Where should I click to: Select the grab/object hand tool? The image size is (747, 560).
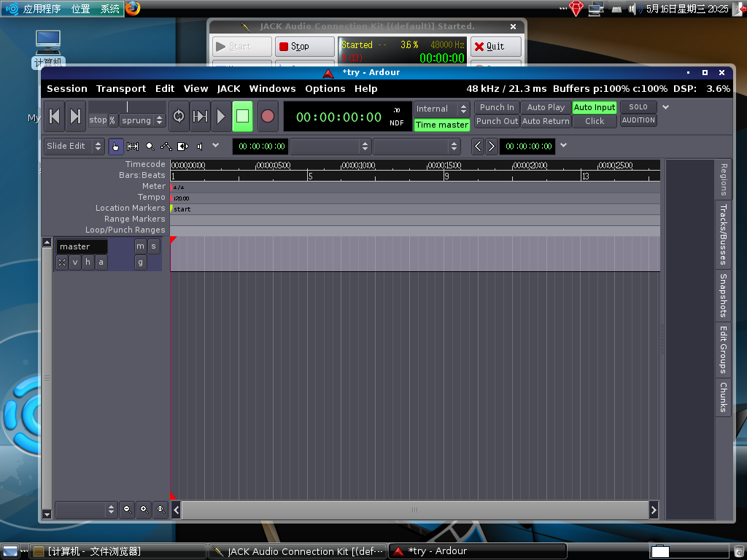click(x=116, y=146)
